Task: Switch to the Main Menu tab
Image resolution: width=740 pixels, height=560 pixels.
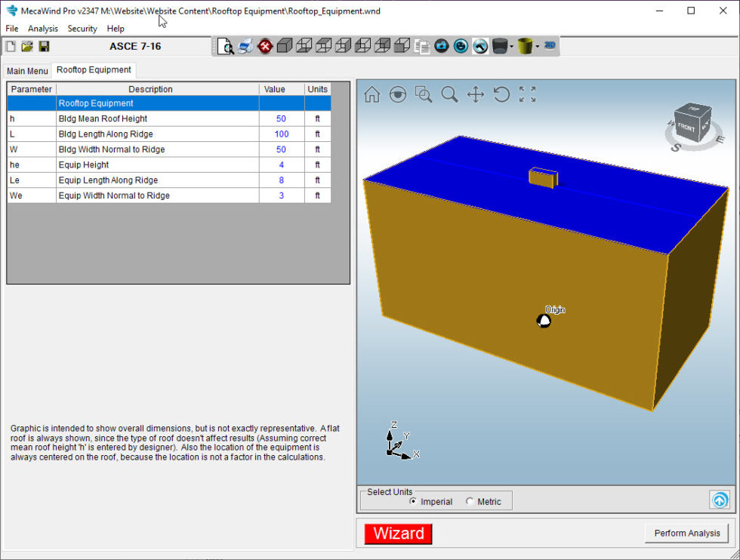Action: click(x=27, y=70)
